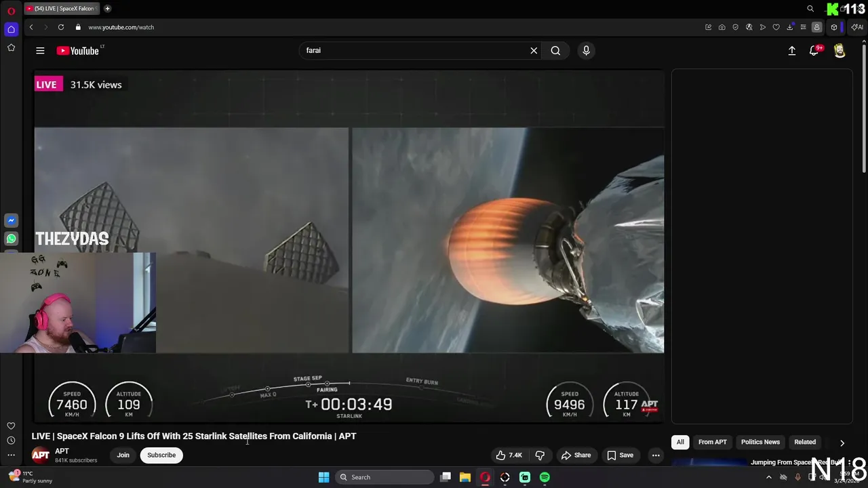Open the toolbar translate icon
Screen dimensions: 868x488
[749, 27]
